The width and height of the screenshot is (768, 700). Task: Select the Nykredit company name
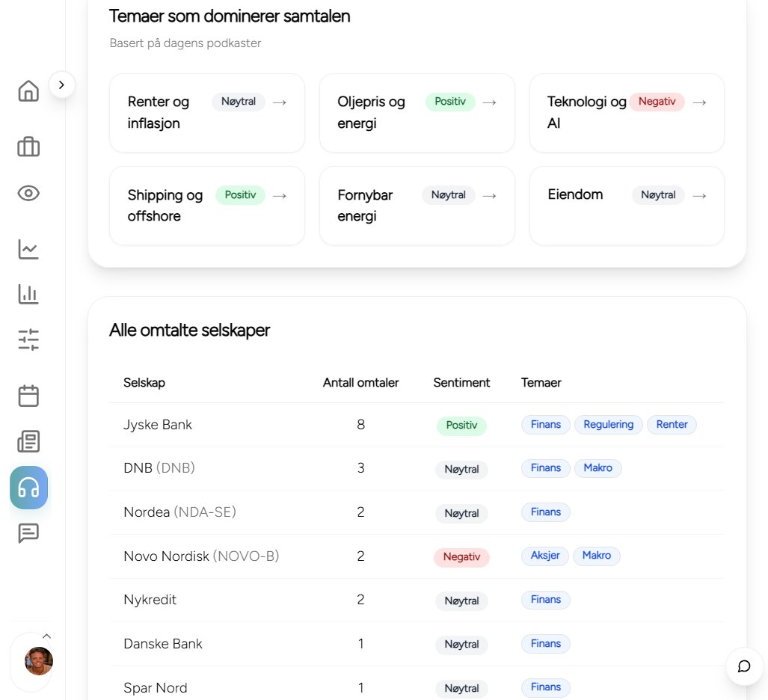pos(150,600)
